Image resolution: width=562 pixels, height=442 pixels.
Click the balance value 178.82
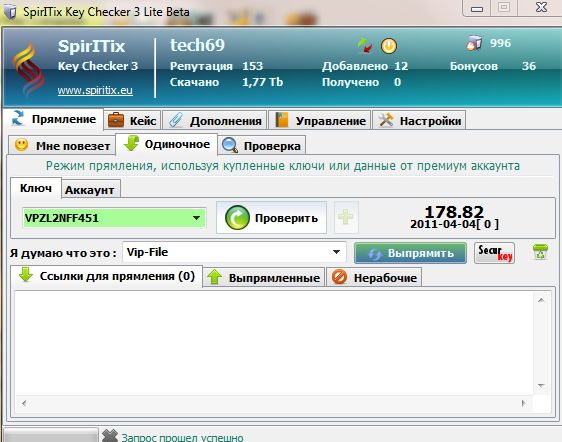tap(454, 212)
